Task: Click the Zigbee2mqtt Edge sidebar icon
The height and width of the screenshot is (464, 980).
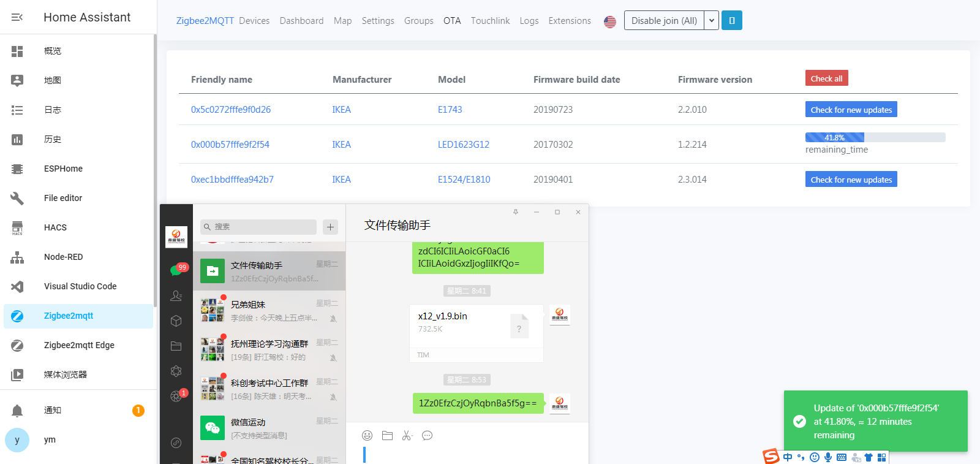Action: coord(17,345)
